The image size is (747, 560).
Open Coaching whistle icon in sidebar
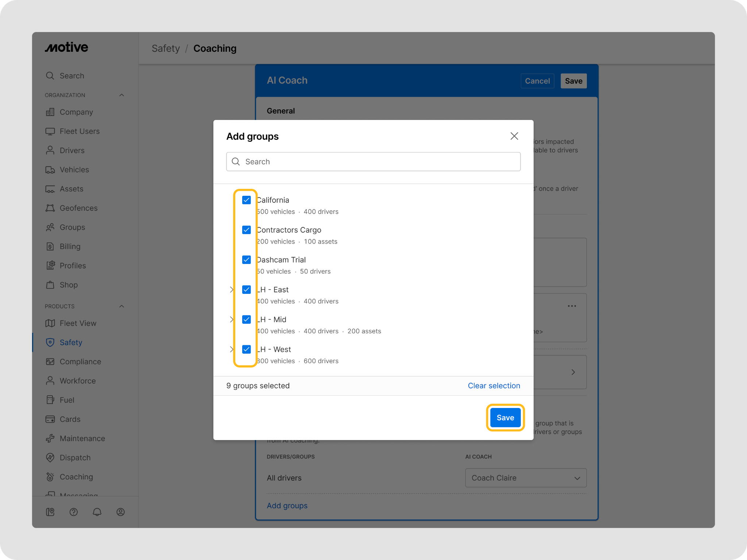point(50,477)
